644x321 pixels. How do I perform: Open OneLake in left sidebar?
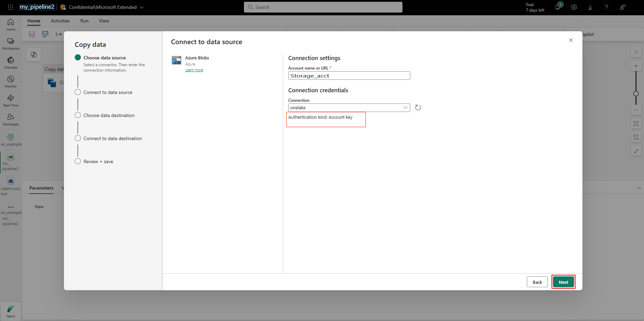11,62
